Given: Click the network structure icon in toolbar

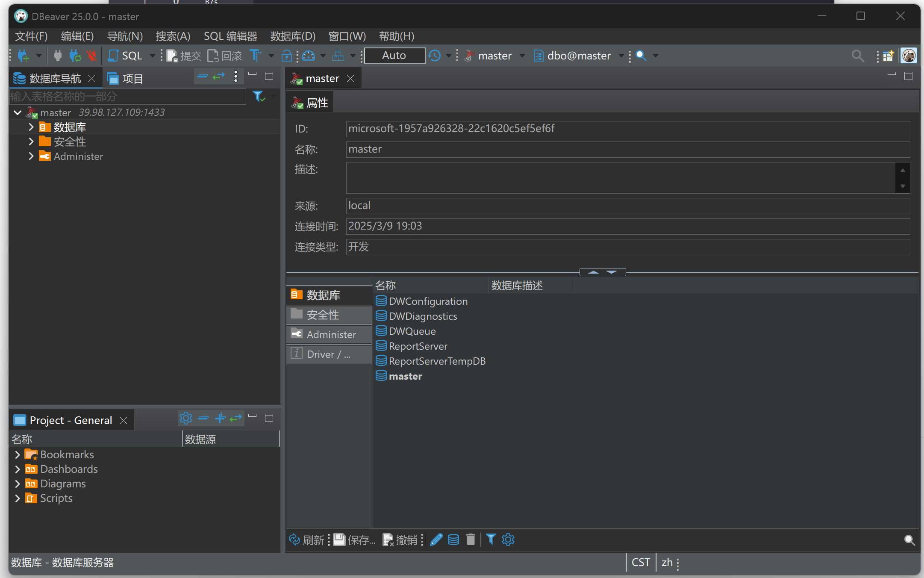Looking at the screenshot, I should coord(338,56).
